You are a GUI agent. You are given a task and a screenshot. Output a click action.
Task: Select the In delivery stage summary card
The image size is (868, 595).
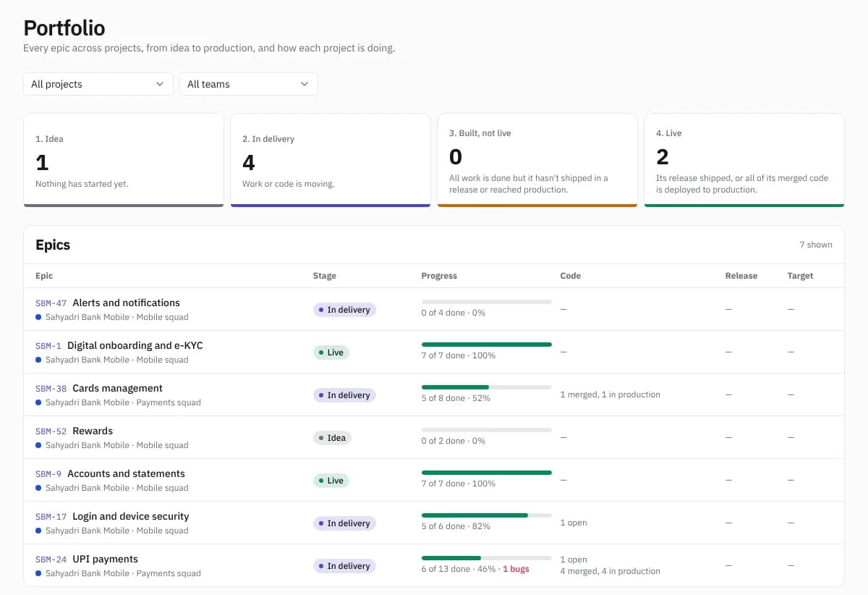(331, 160)
